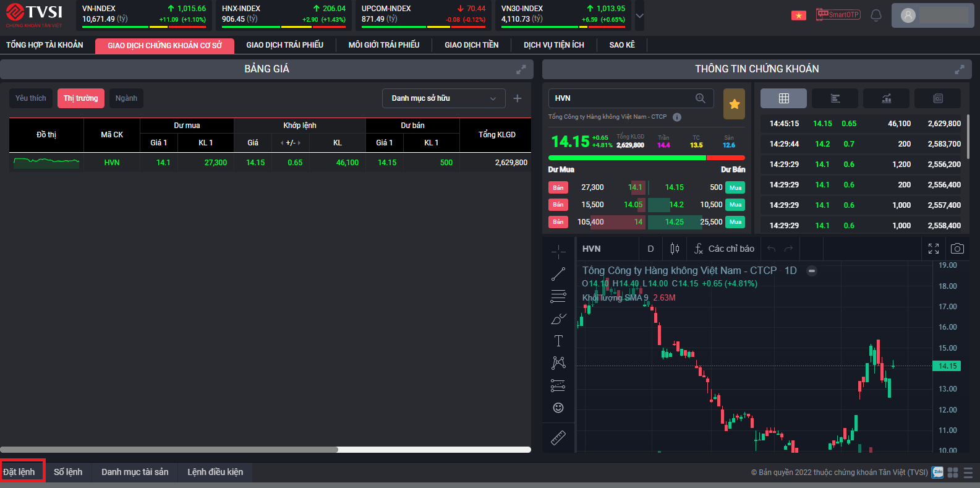Click the notification bell icon
The height and width of the screenshot is (488, 980).
pos(876,15)
